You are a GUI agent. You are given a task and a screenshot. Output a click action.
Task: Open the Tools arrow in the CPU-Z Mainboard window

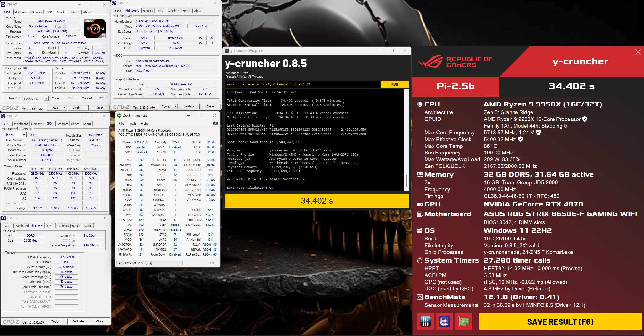(175, 106)
